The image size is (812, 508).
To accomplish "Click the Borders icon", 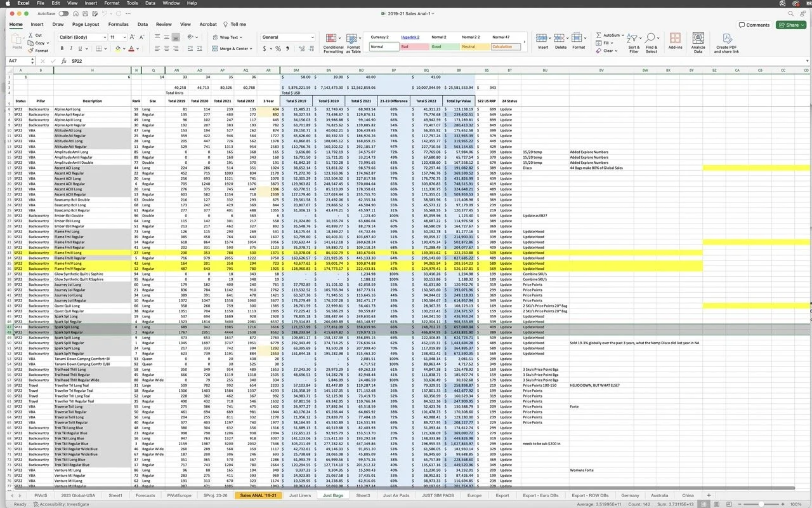I will (x=100, y=49).
